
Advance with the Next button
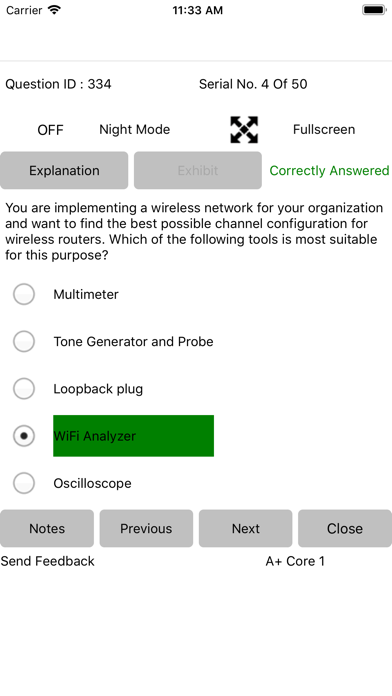pos(245,528)
